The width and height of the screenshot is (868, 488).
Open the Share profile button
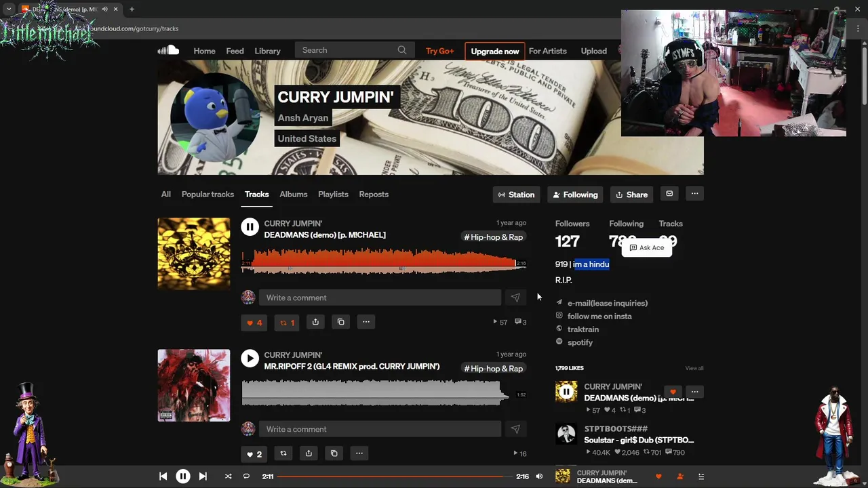pos(632,195)
